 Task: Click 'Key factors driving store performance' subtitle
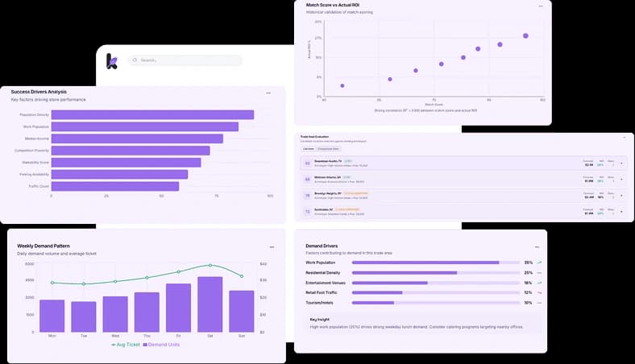pyautogui.click(x=48, y=100)
